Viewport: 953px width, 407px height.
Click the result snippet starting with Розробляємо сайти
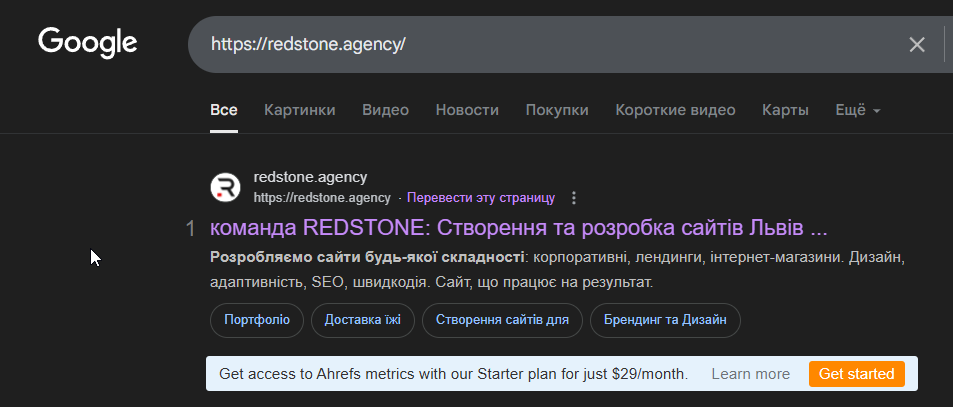pyautogui.click(x=557, y=270)
